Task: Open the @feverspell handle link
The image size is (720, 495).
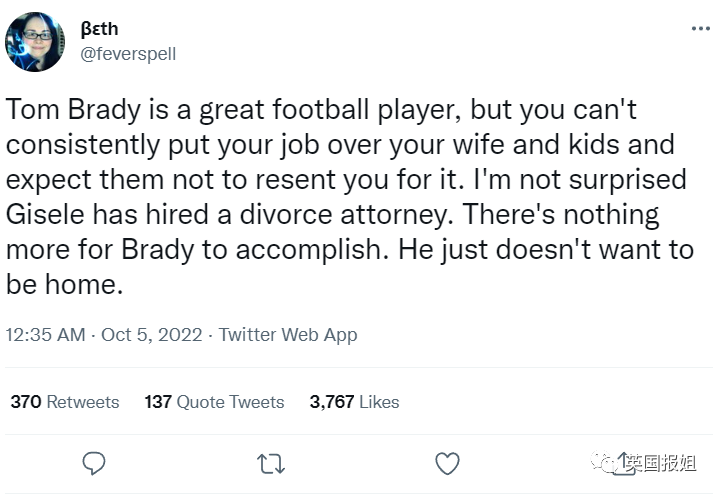Action: pyautogui.click(x=128, y=53)
